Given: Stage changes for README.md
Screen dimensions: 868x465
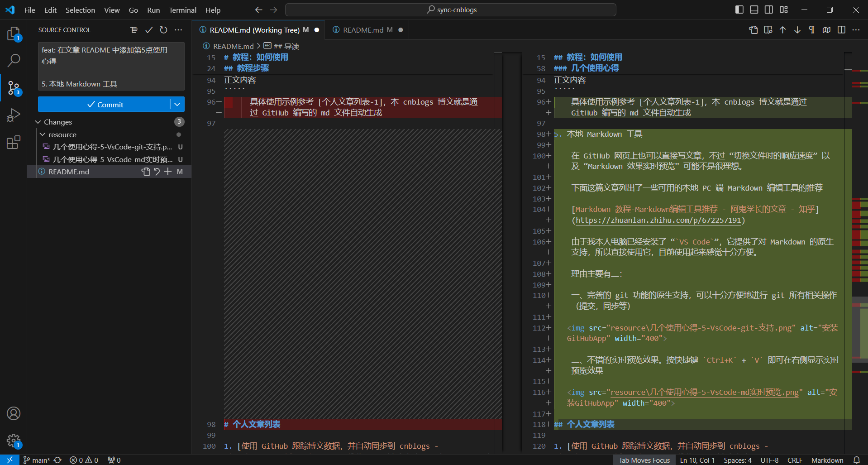Looking at the screenshot, I should (168, 172).
